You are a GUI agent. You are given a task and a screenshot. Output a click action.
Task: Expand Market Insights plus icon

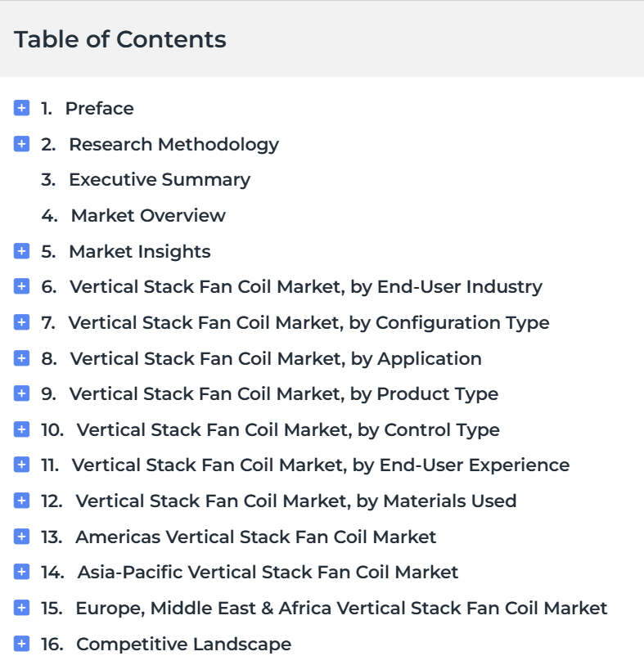(x=22, y=251)
